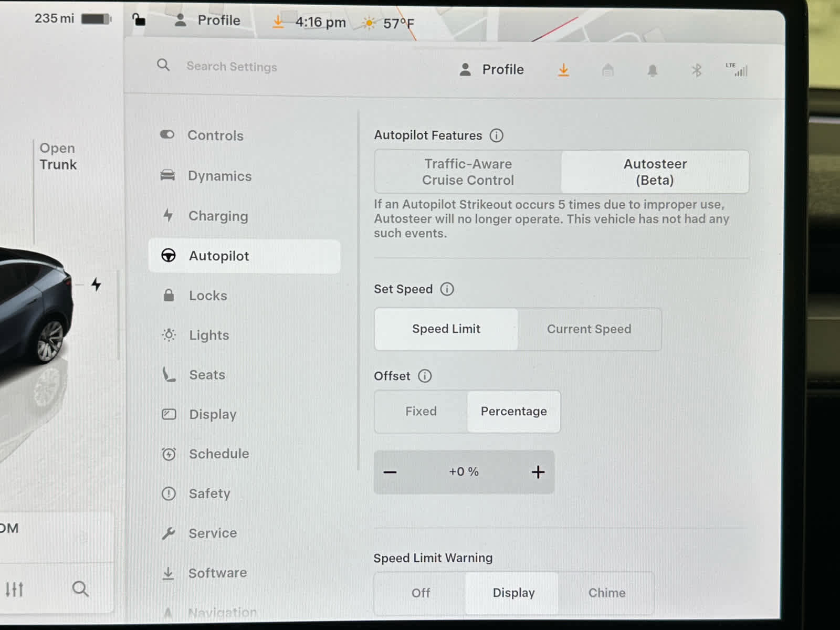
Task: Open the HomeLink garage icon
Action: pos(607,70)
